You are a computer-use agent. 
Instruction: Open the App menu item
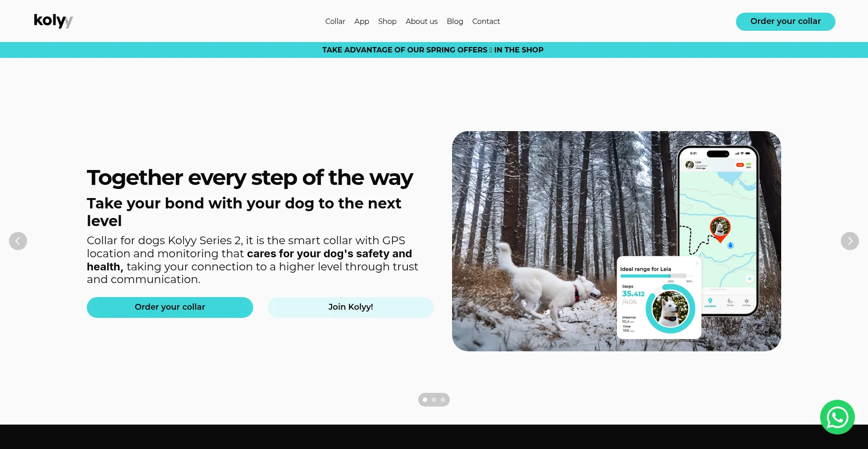[x=362, y=21]
